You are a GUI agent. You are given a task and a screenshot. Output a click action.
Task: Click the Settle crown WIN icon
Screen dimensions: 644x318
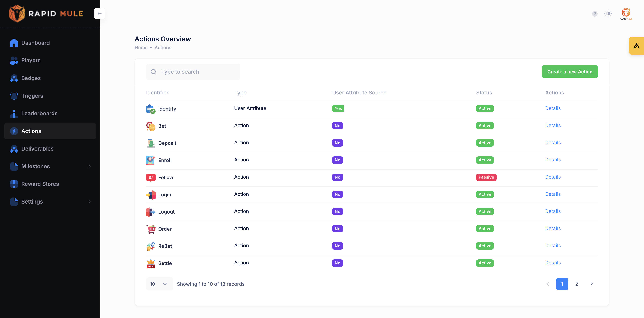coord(150,263)
